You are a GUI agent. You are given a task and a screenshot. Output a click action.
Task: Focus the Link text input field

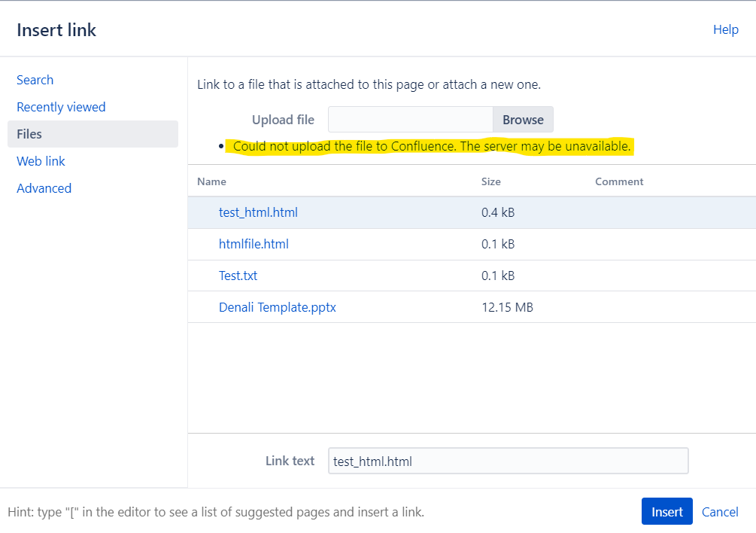point(509,461)
